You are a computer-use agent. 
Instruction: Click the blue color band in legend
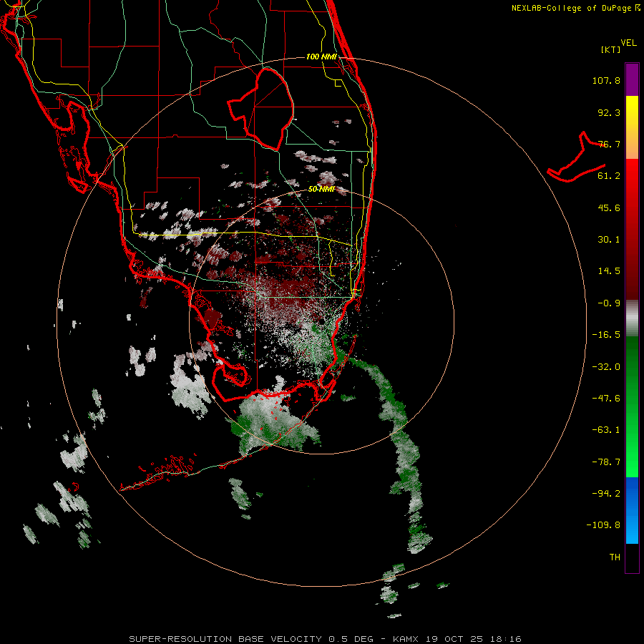[632, 510]
